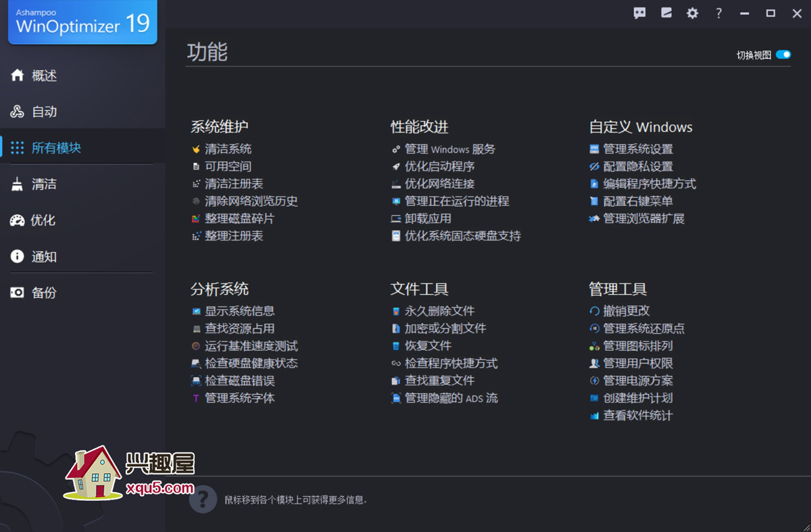Open the help question mark icon
Screen dimensions: 811x532
(x=718, y=13)
